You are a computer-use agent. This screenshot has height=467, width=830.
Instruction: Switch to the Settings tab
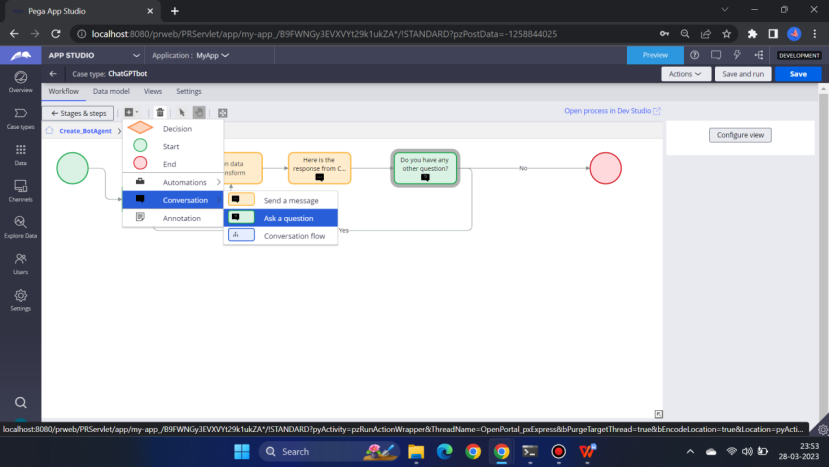tap(189, 92)
